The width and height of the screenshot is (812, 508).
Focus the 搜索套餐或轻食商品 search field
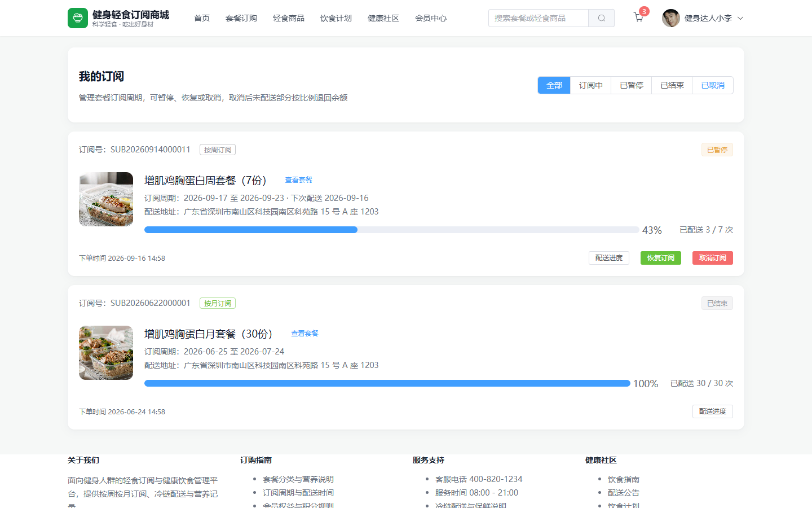(539, 18)
